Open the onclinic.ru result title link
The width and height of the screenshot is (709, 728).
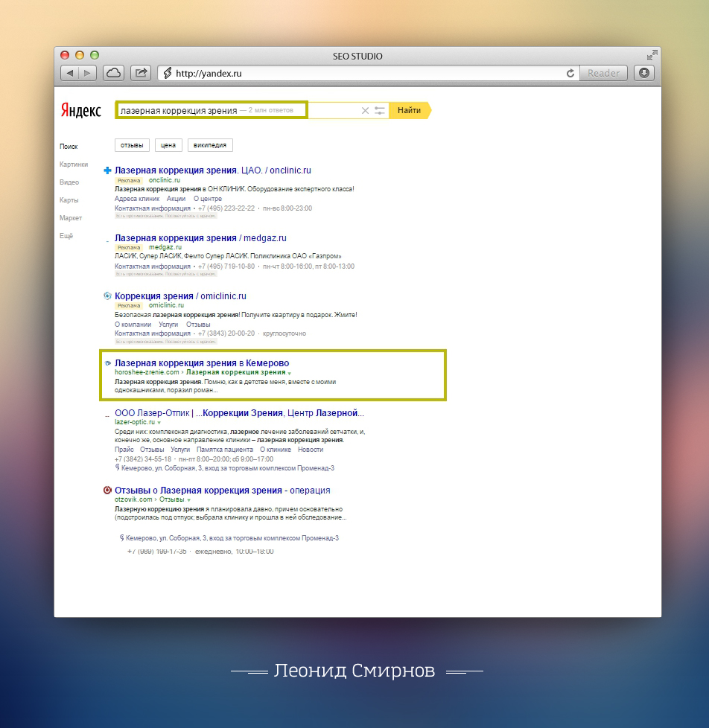pyautogui.click(x=213, y=170)
